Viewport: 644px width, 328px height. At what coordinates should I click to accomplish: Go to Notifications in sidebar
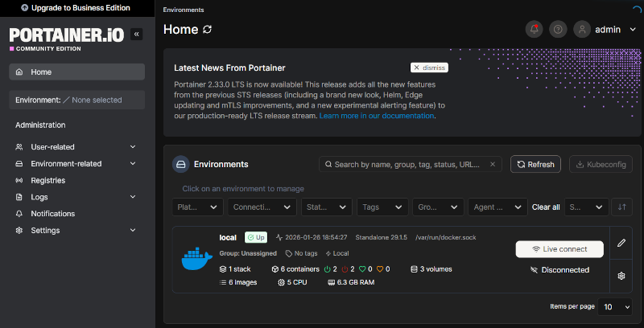coord(53,214)
